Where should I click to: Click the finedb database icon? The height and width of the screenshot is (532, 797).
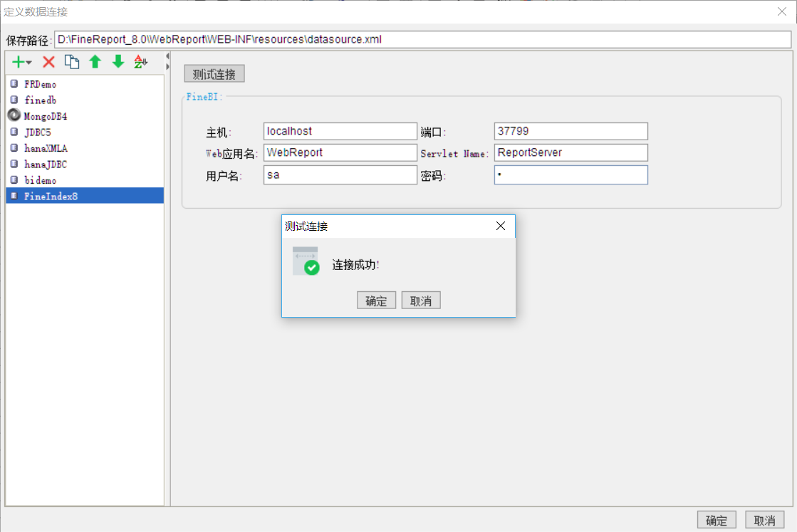14,100
